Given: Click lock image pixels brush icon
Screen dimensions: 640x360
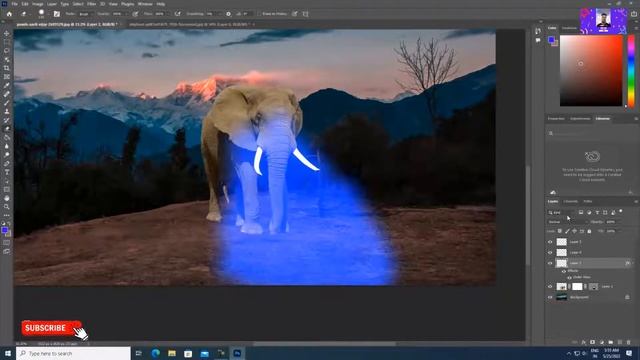Looking at the screenshot, I should [567, 231].
